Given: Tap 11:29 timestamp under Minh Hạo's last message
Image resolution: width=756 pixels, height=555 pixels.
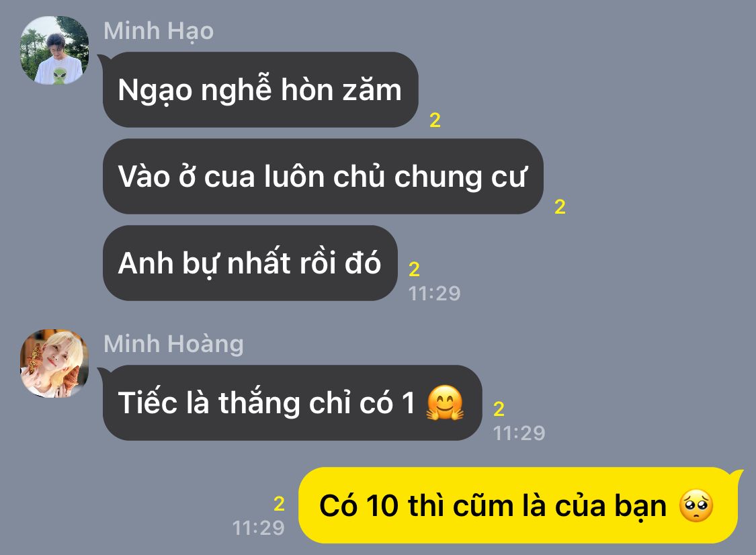Looking at the screenshot, I should (x=434, y=293).
